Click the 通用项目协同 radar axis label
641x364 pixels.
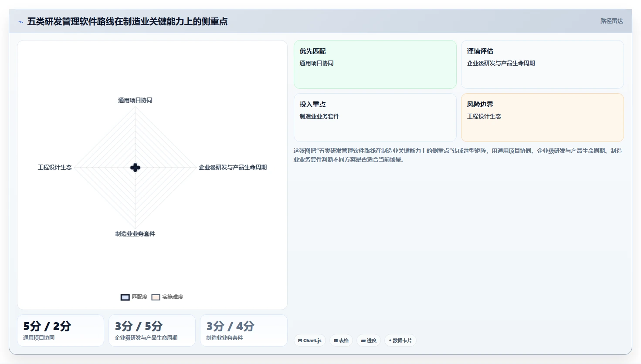pyautogui.click(x=135, y=100)
